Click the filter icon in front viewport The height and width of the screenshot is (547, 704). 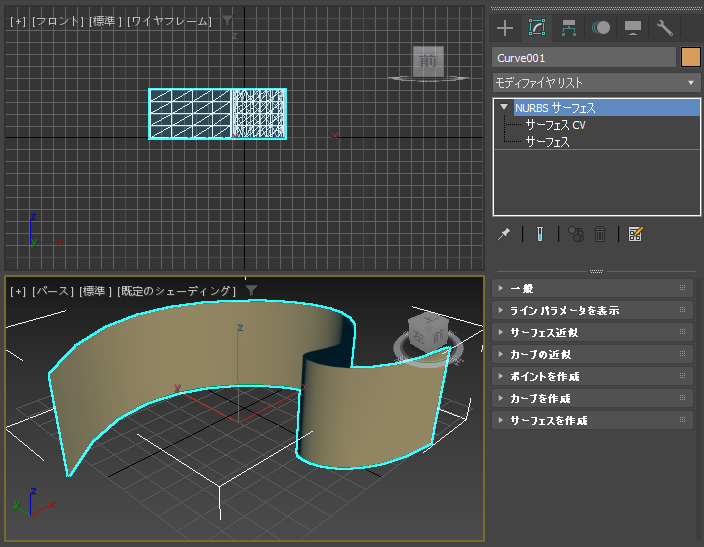(x=228, y=20)
